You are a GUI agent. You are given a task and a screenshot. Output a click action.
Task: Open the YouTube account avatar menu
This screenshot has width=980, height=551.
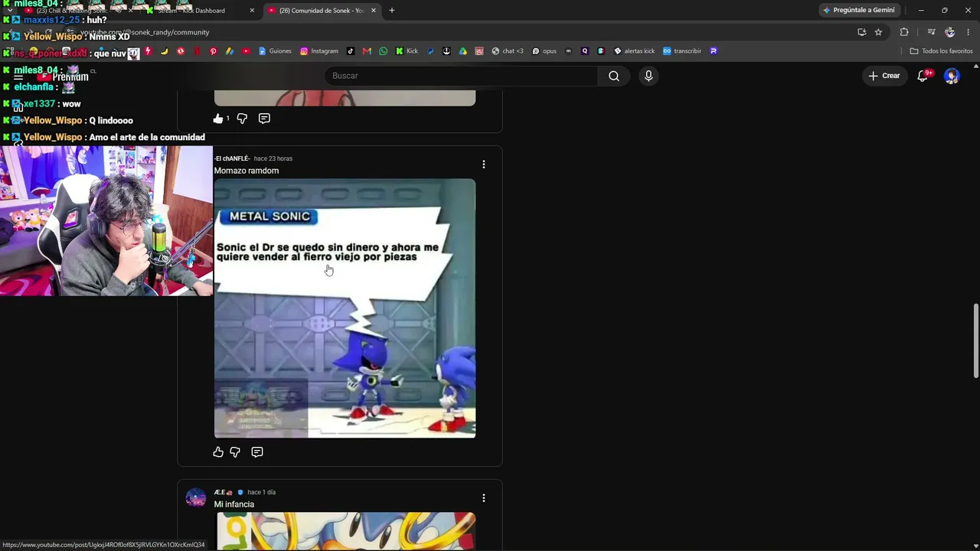click(x=952, y=76)
